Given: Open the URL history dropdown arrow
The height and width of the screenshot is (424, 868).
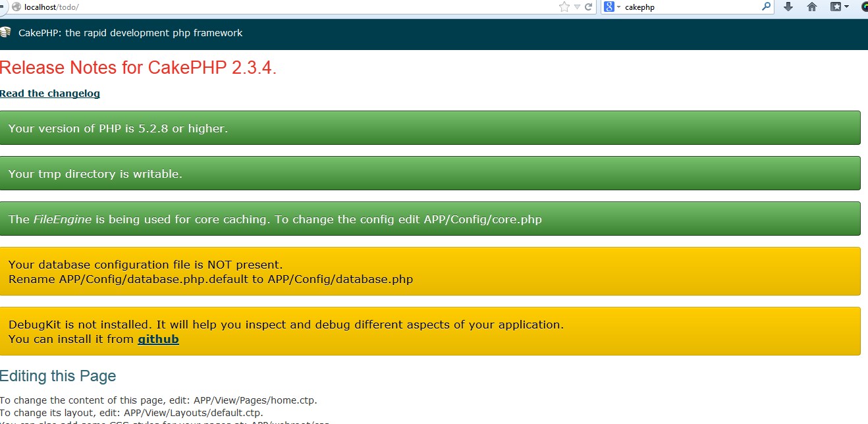Looking at the screenshot, I should pyautogui.click(x=577, y=7).
